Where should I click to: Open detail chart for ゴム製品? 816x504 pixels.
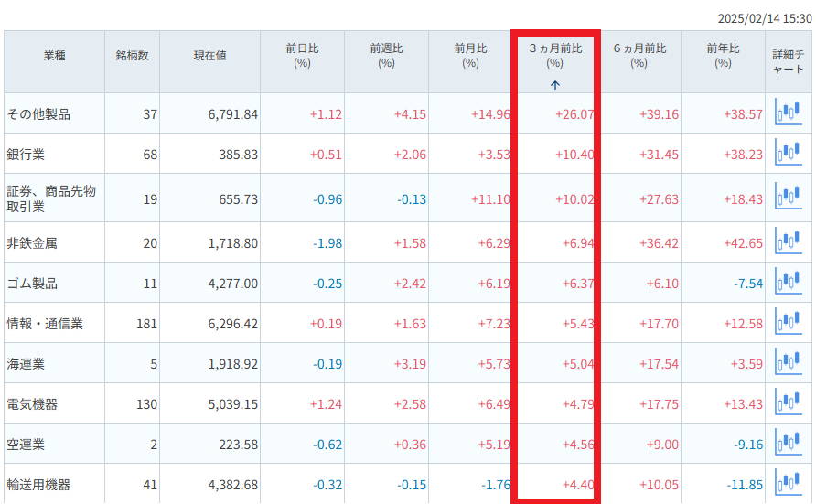coord(788,282)
